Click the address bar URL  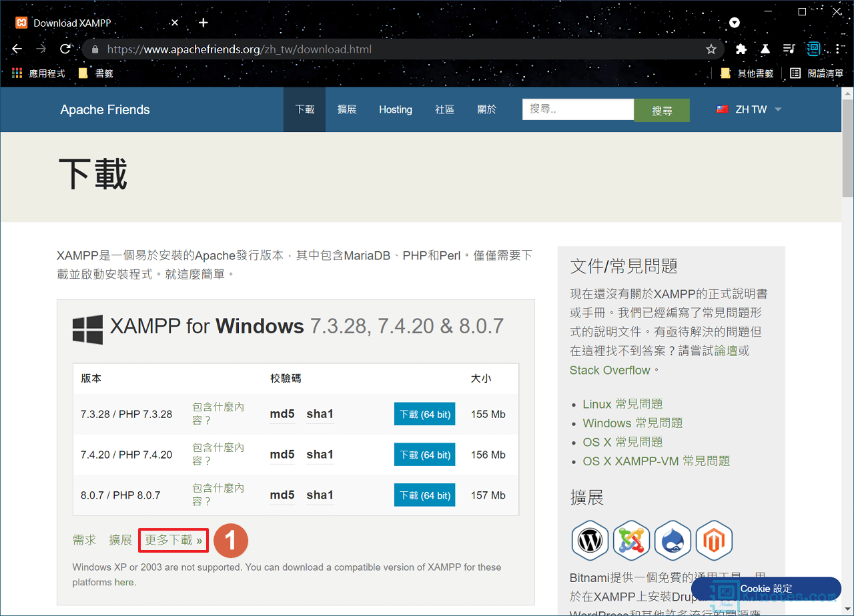pyautogui.click(x=240, y=49)
